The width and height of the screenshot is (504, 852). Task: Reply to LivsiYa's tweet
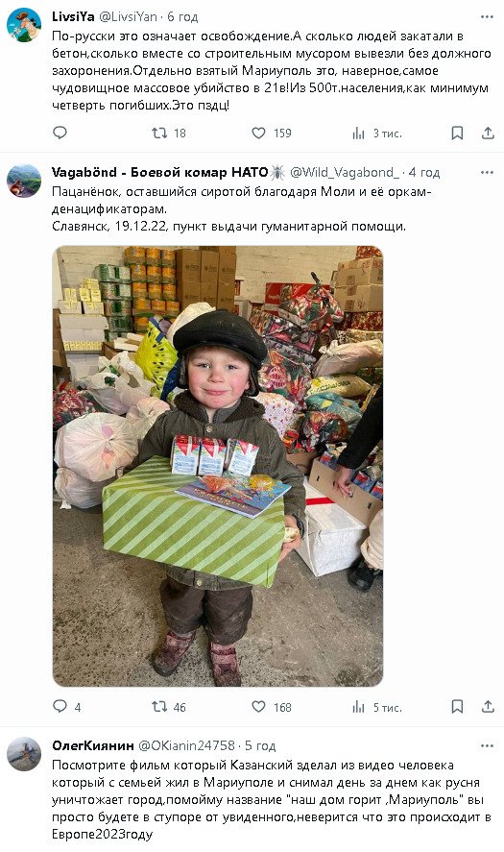coord(60,133)
